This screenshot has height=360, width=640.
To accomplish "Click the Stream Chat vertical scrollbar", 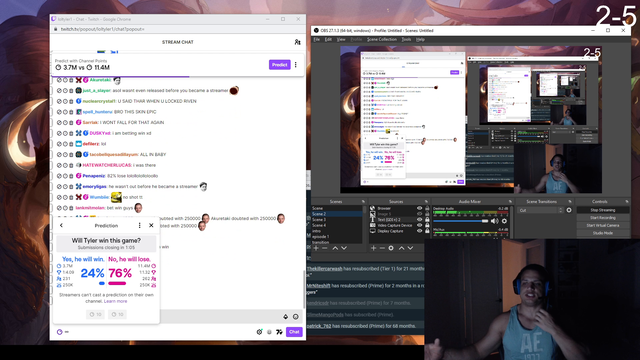I will pyautogui.click(x=303, y=290).
